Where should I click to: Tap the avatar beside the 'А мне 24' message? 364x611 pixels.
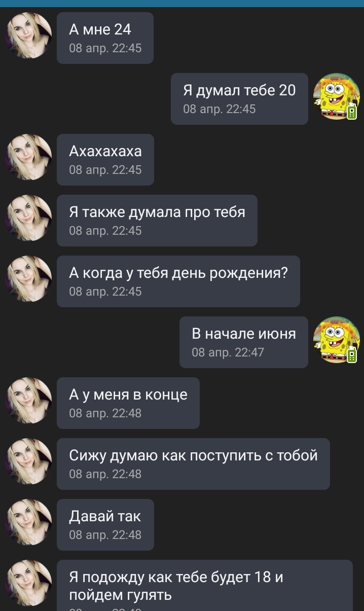tap(28, 35)
